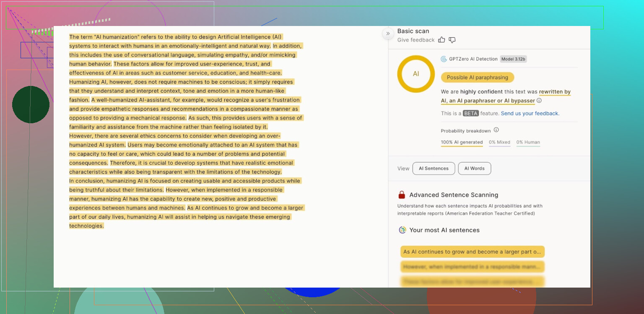644x314 pixels.
Task: Click the 'Model 3.12b' version badge
Action: point(513,59)
